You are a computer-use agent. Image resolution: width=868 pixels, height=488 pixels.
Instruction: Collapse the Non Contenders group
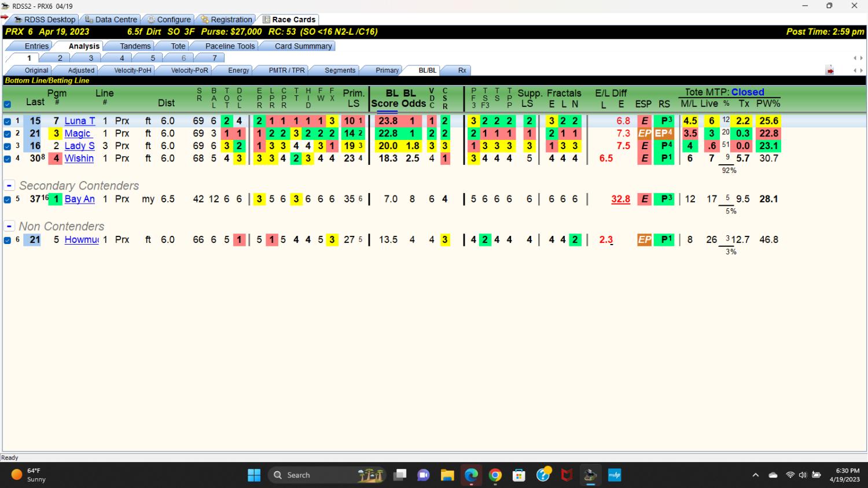pos(9,226)
